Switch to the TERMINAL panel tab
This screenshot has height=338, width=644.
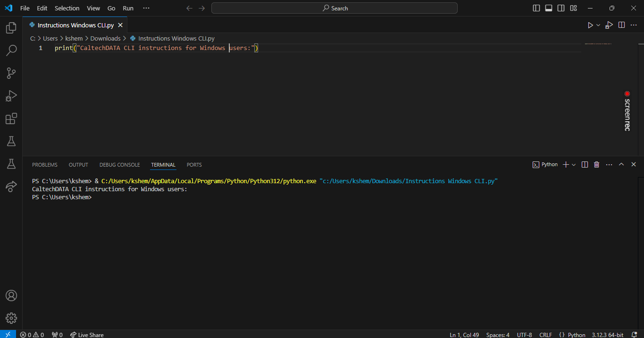[x=163, y=165]
